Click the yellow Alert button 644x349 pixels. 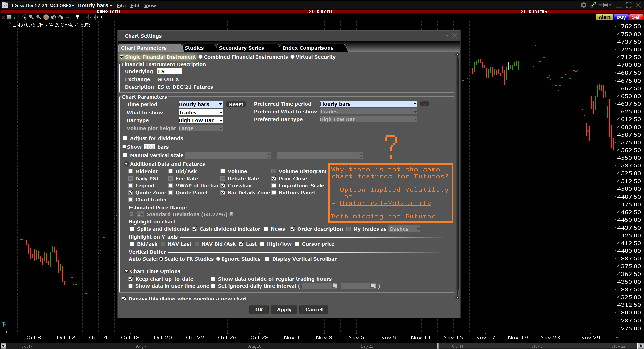pos(604,17)
